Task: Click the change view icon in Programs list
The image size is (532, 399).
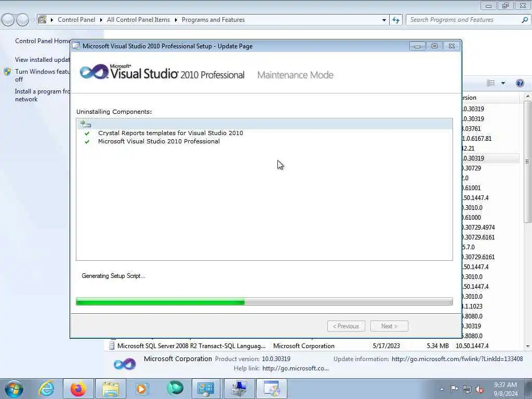Action: (x=490, y=83)
